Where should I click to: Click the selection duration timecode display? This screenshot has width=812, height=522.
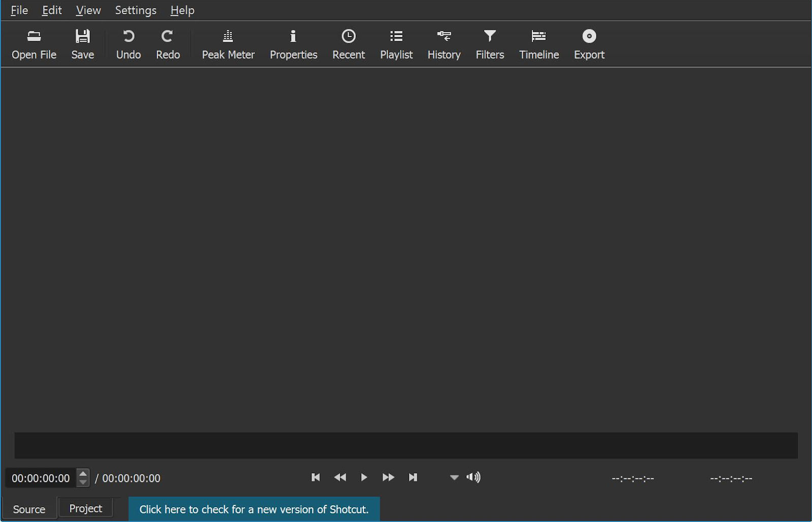[731, 478]
